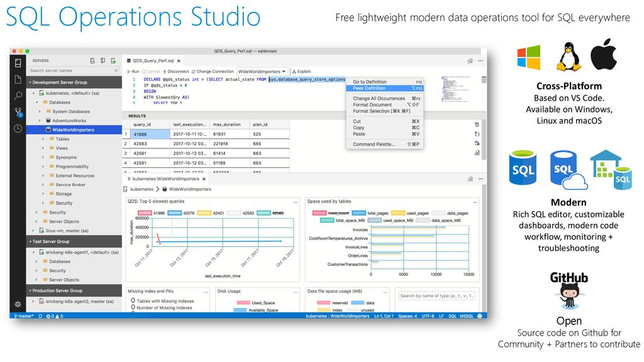
Task: Click the kubernetes breadcrumb in dashboard
Action: (142, 189)
